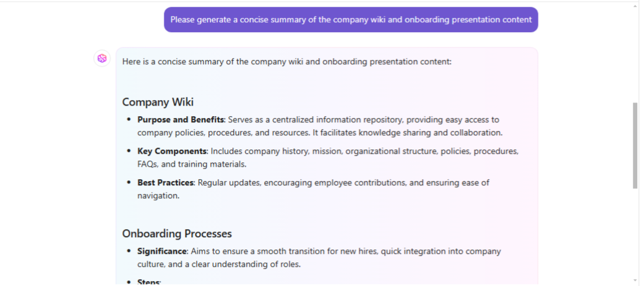Click the word "navigation" in Best Practices
This screenshot has height=286, width=644.
[158, 196]
